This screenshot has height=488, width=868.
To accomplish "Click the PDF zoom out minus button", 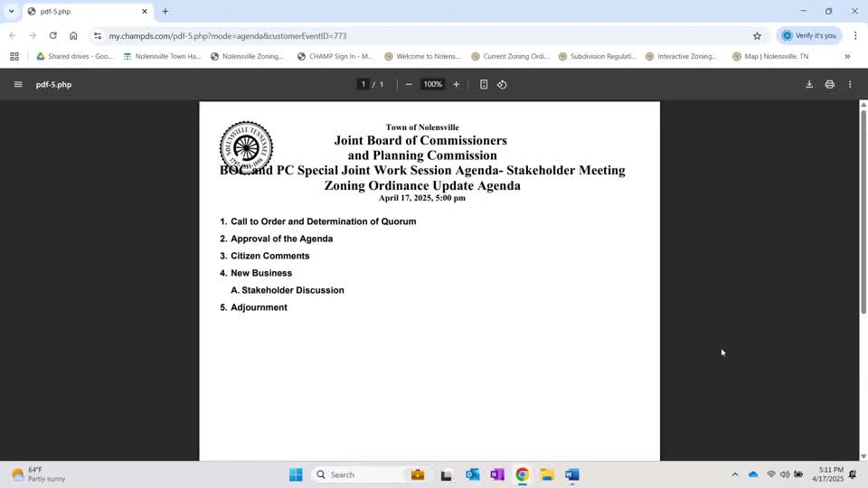I will pos(409,85).
